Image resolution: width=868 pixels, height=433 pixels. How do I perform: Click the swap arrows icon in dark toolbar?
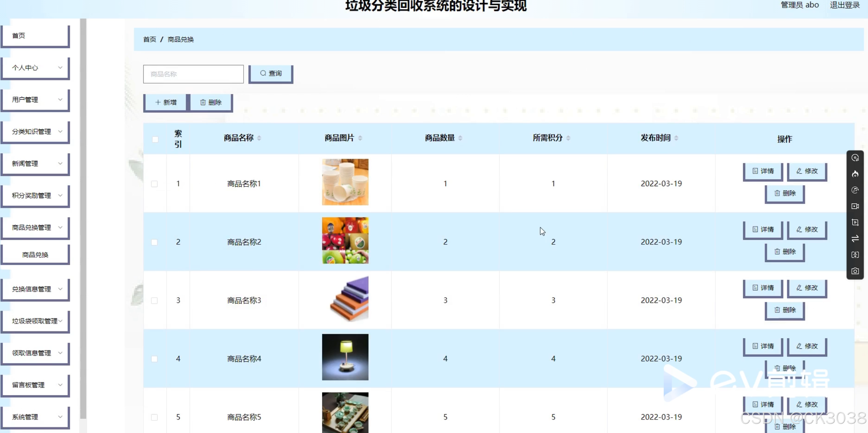click(x=855, y=239)
